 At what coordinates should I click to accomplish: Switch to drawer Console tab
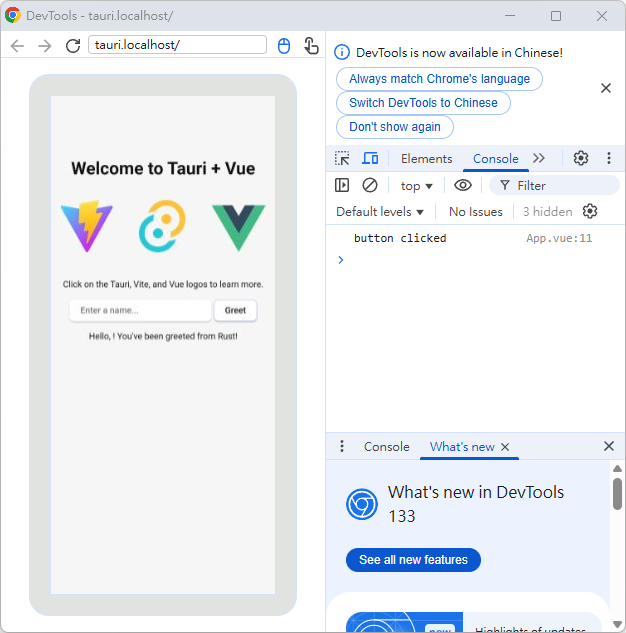tap(386, 447)
